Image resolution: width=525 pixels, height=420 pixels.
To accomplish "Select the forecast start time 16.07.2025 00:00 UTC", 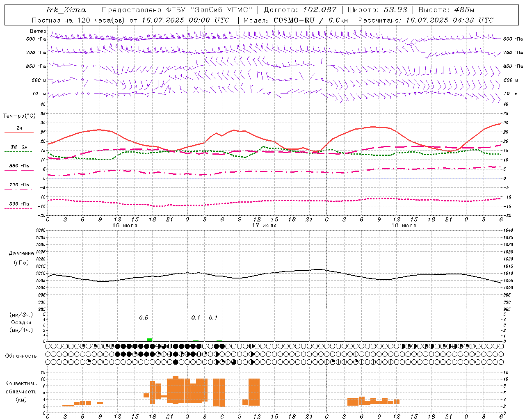I will (x=185, y=20).
